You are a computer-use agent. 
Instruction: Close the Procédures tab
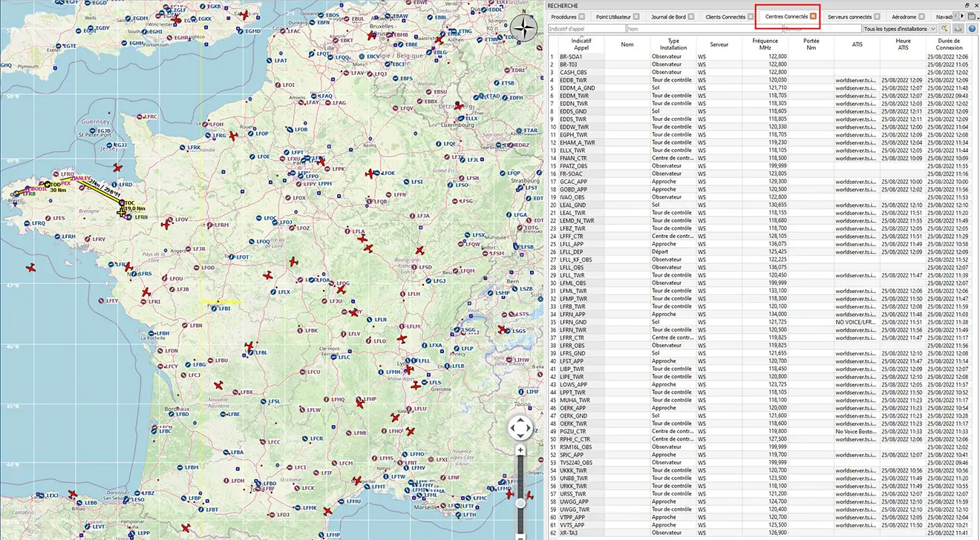(x=581, y=16)
